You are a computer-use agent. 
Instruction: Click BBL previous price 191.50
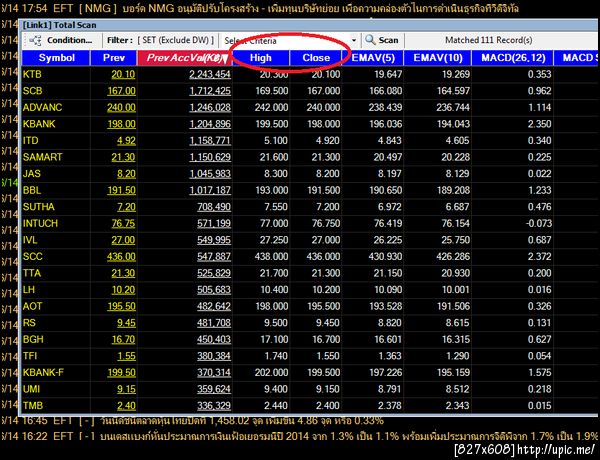click(x=121, y=190)
